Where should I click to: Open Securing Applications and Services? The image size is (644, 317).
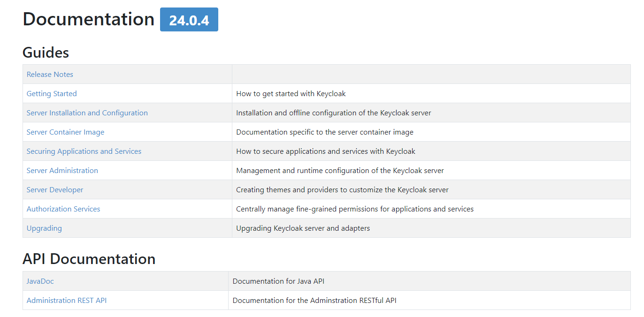pyautogui.click(x=84, y=151)
